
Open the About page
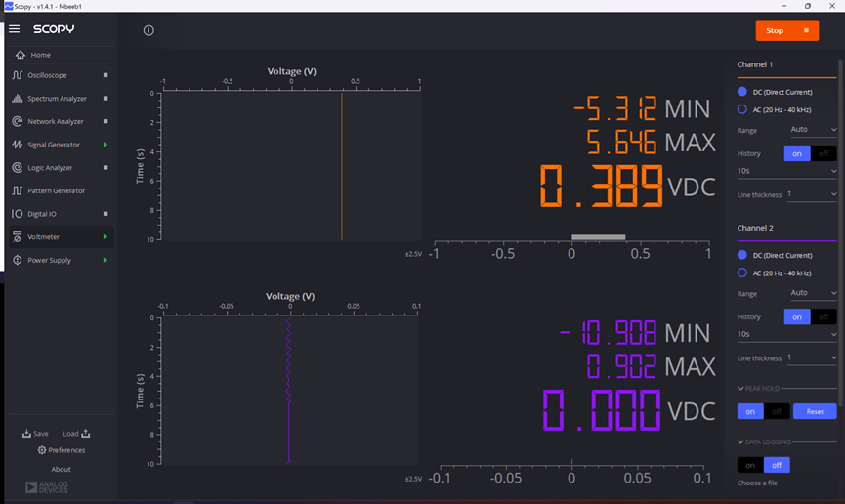61,469
